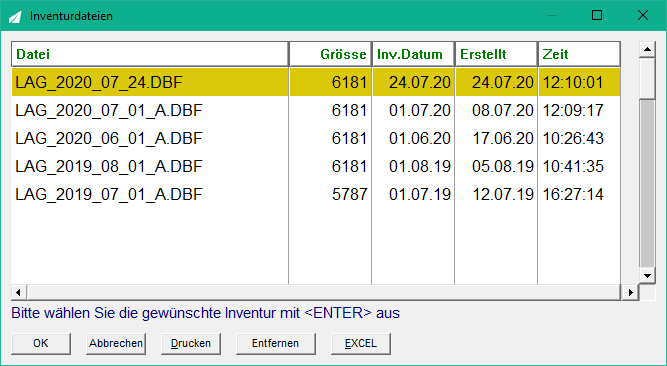Click inventory date 01.06.20
The image size is (667, 366).
click(x=420, y=138)
